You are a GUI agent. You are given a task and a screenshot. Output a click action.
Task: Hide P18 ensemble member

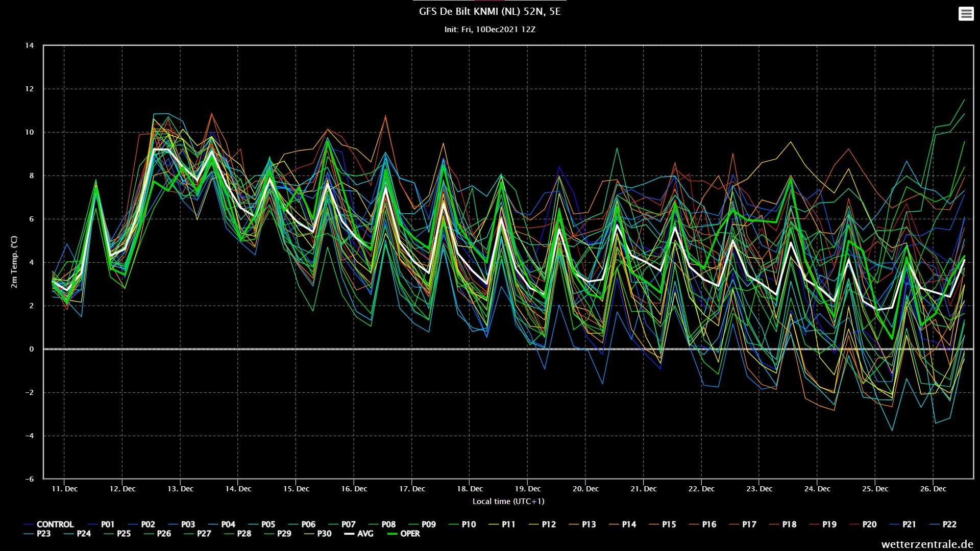pos(789,524)
